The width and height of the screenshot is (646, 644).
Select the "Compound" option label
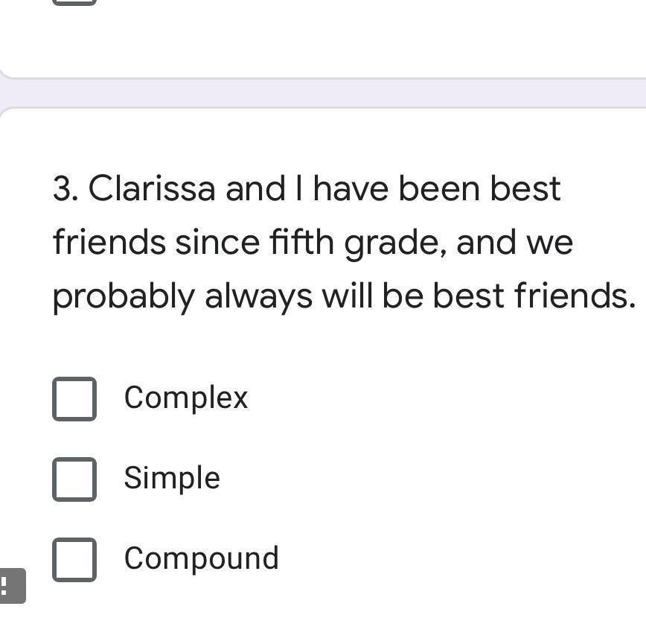click(x=201, y=558)
